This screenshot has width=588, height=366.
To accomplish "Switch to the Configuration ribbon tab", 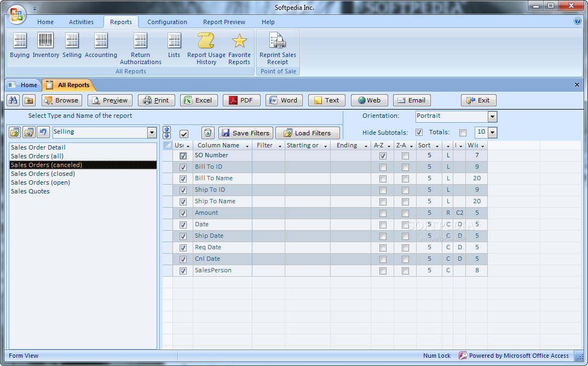I will point(167,22).
